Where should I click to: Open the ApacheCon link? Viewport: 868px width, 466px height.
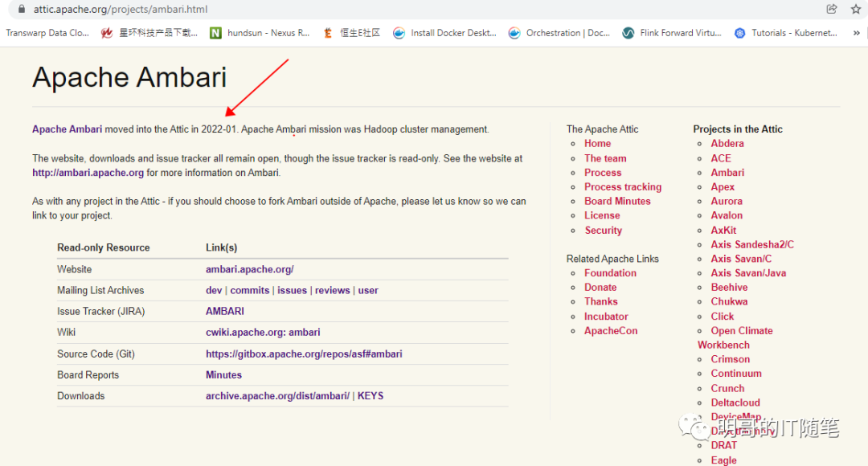(611, 331)
